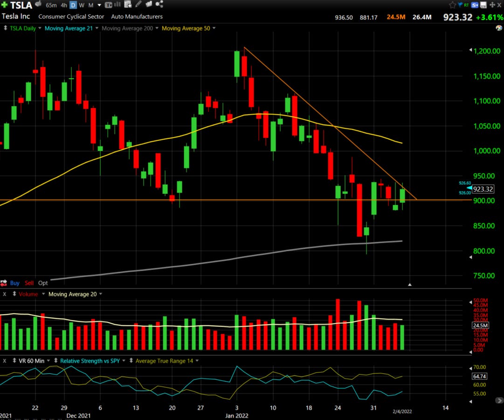Expand the Moving Average 20 dropdown arrow
This screenshot has height=420, width=504.
(x=101, y=294)
